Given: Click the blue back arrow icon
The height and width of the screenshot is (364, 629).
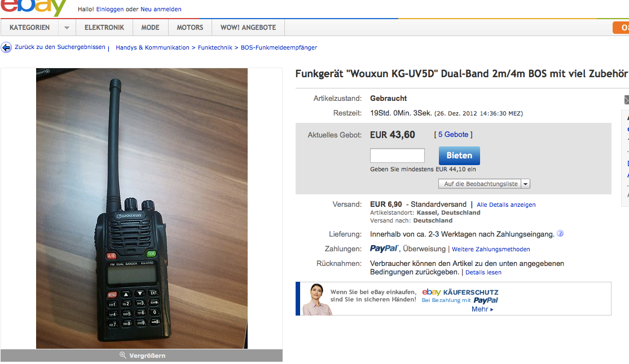Looking at the screenshot, I should coord(6,48).
